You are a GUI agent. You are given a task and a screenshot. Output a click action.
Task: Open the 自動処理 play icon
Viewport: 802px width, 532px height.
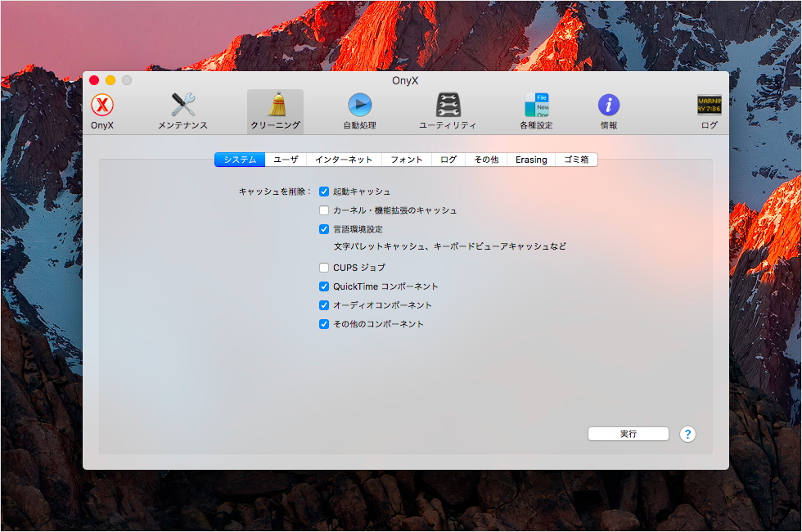[360, 105]
